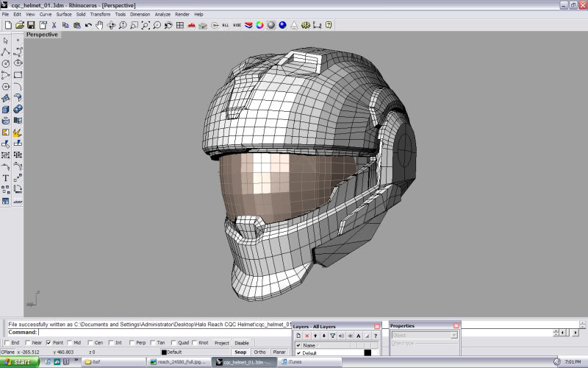Click the Undo arrow icon
The image size is (588, 368).
88,25
